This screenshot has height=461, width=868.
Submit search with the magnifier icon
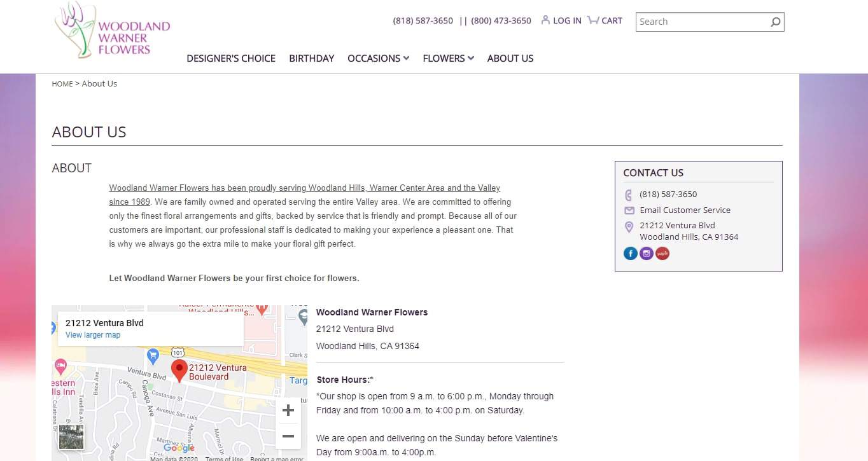[x=776, y=22]
